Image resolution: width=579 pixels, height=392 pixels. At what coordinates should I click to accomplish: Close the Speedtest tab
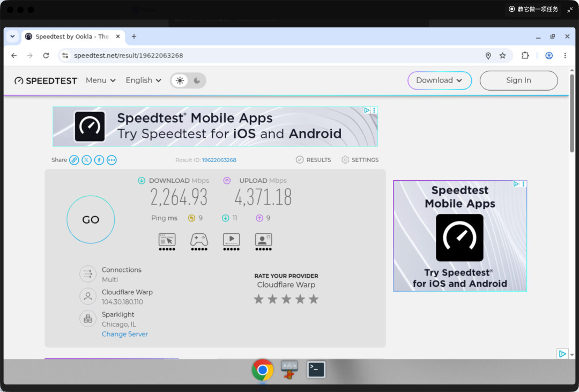[118, 36]
